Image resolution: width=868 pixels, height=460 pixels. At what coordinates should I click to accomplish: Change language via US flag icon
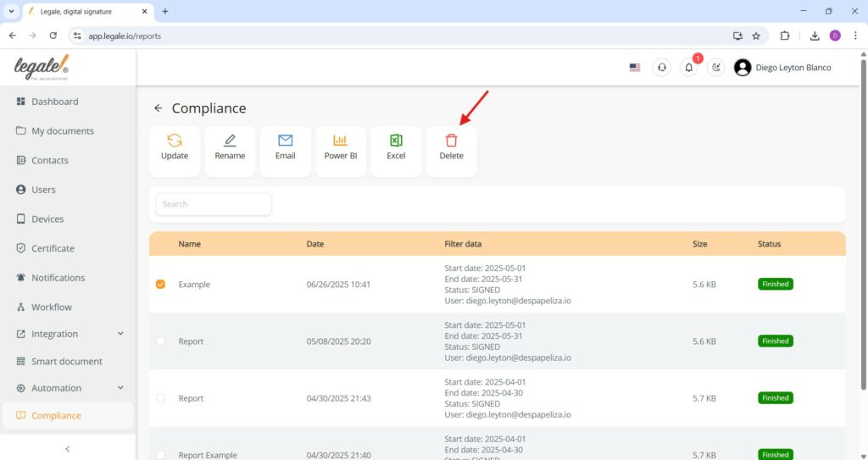click(x=635, y=68)
